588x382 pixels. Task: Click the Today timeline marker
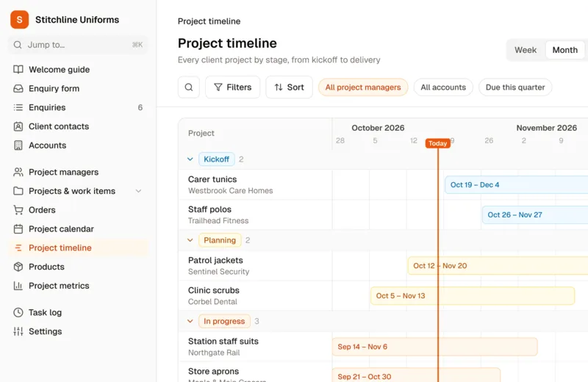tap(437, 143)
